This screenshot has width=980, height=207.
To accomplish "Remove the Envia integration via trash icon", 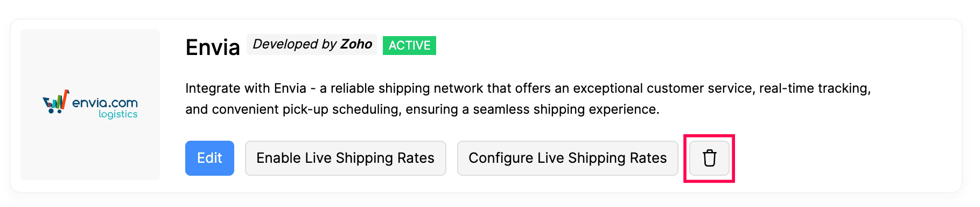I will tap(709, 158).
